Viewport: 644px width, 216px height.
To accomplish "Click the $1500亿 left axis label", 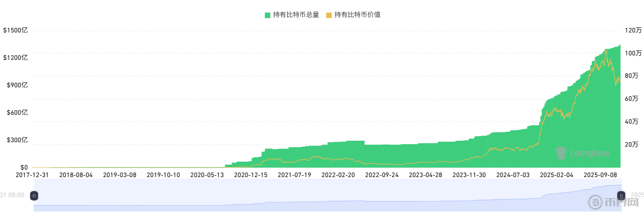I will [x=15, y=30].
